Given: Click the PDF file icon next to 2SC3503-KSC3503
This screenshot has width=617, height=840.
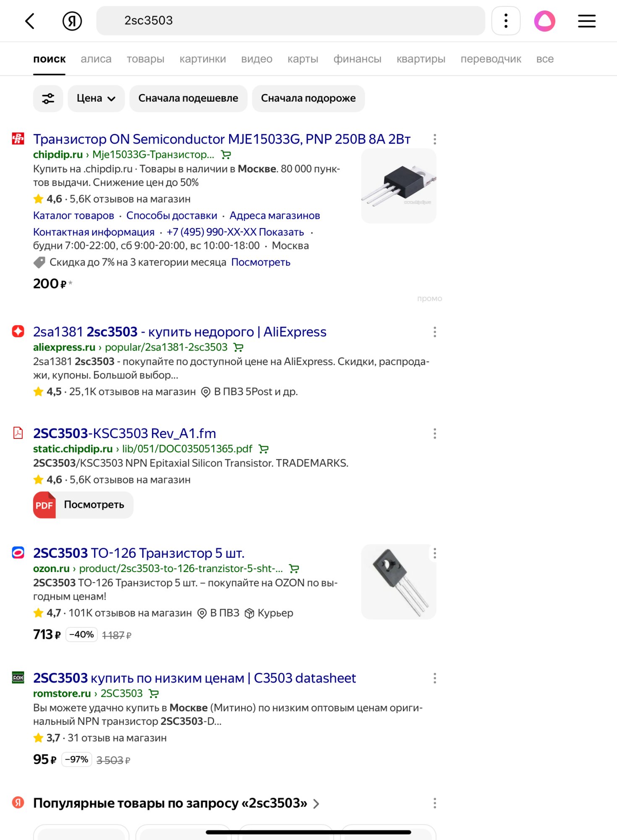Looking at the screenshot, I should [x=18, y=433].
